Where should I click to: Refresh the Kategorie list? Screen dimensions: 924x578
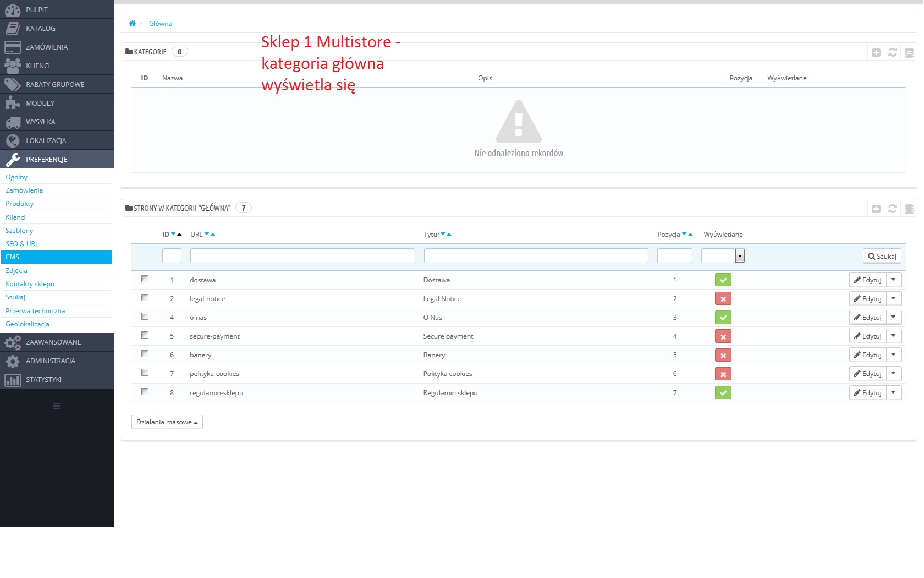tap(893, 52)
